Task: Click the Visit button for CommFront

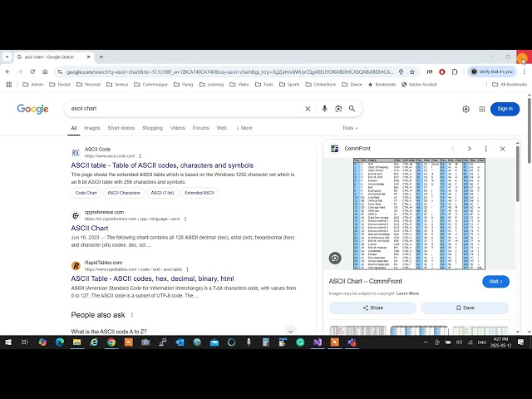Action: pyautogui.click(x=495, y=281)
